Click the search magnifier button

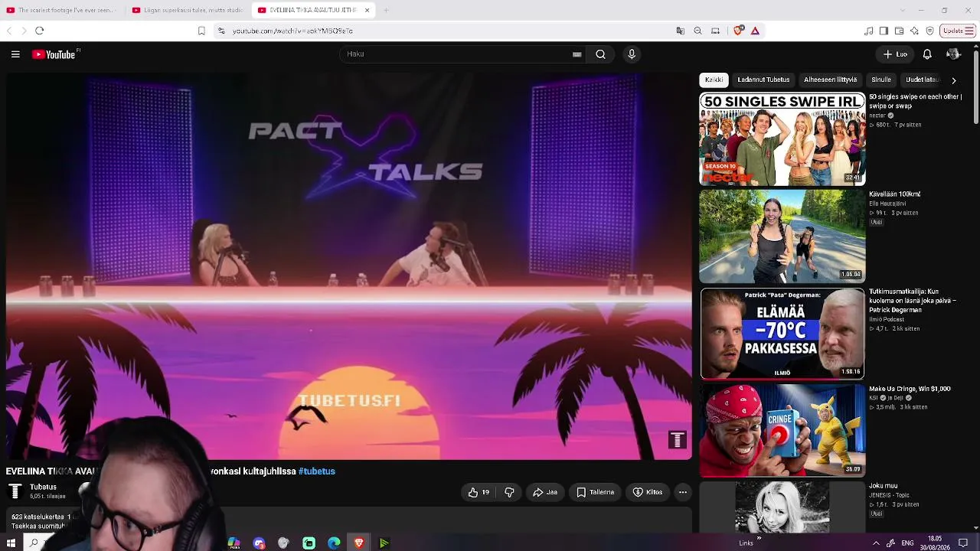click(x=601, y=54)
